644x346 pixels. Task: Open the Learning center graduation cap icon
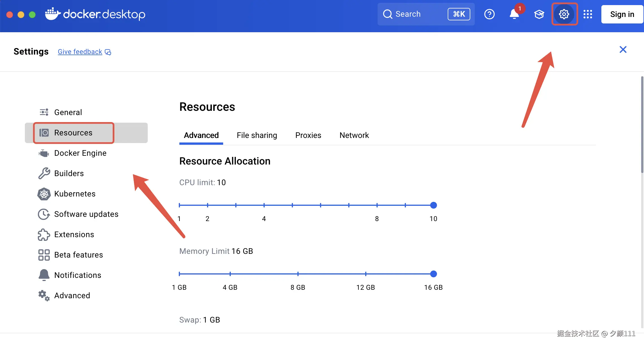[x=539, y=14]
